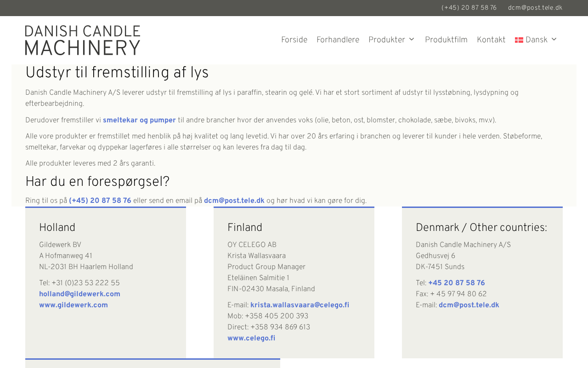This screenshot has width=588, height=368.
Task: Open the www.celego.fi website link
Action: coord(251,338)
